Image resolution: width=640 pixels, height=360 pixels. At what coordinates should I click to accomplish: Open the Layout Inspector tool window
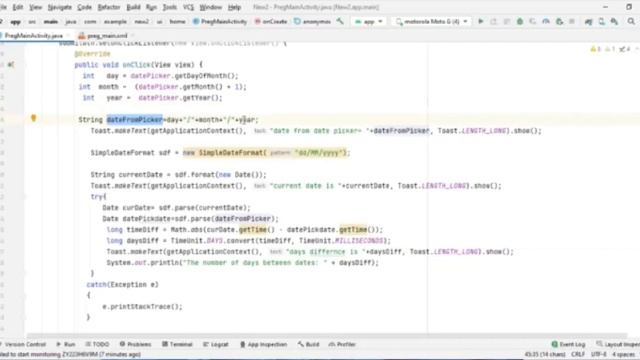(618, 344)
